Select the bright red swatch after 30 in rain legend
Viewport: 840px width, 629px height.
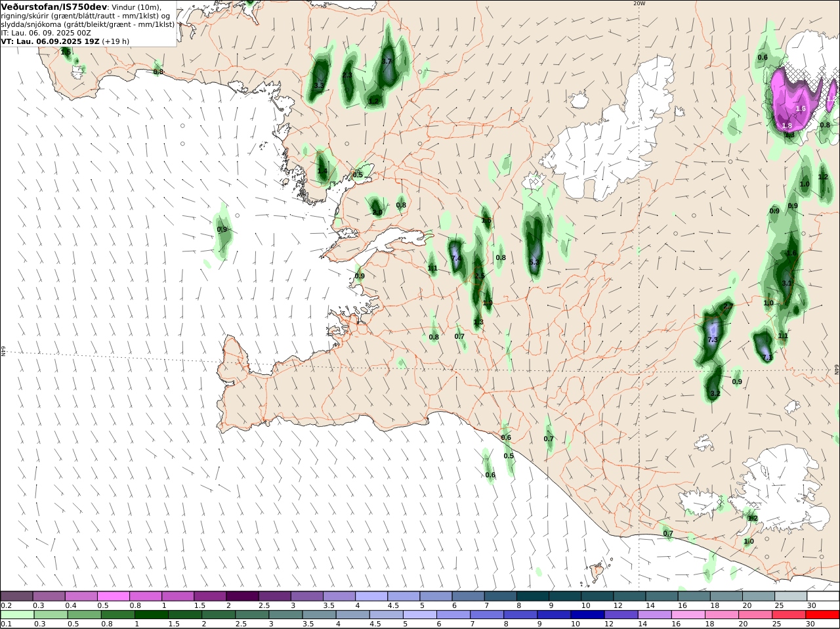822,615
